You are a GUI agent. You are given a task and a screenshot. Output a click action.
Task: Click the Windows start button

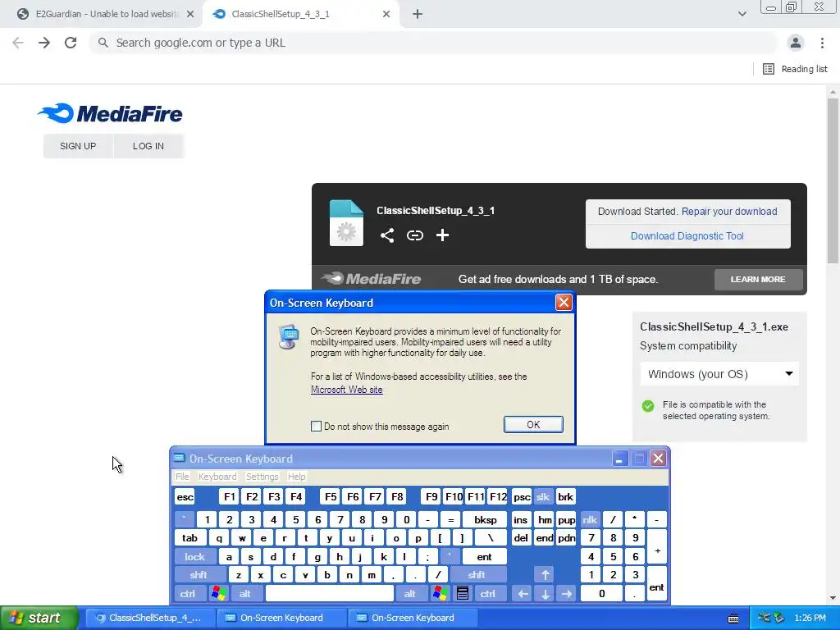(39, 618)
